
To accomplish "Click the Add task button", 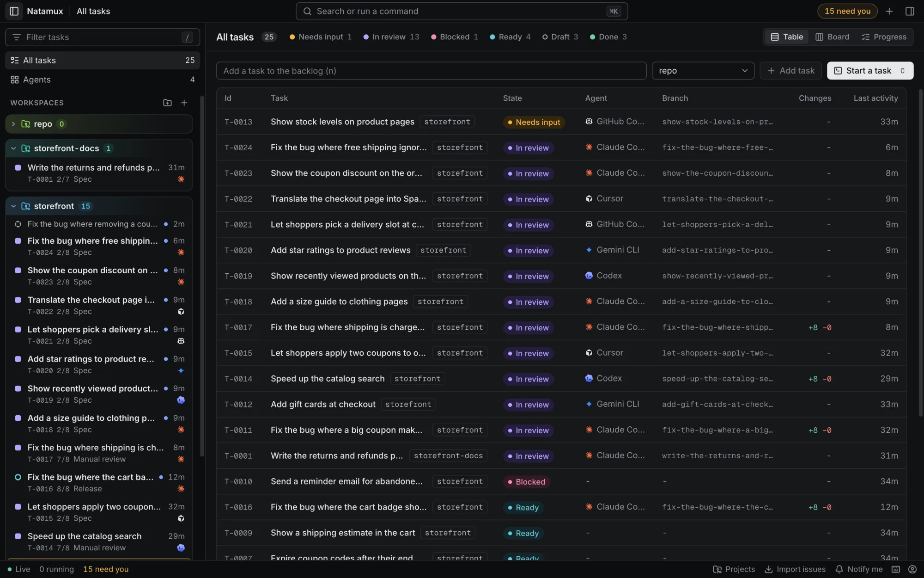I will 790,71.
